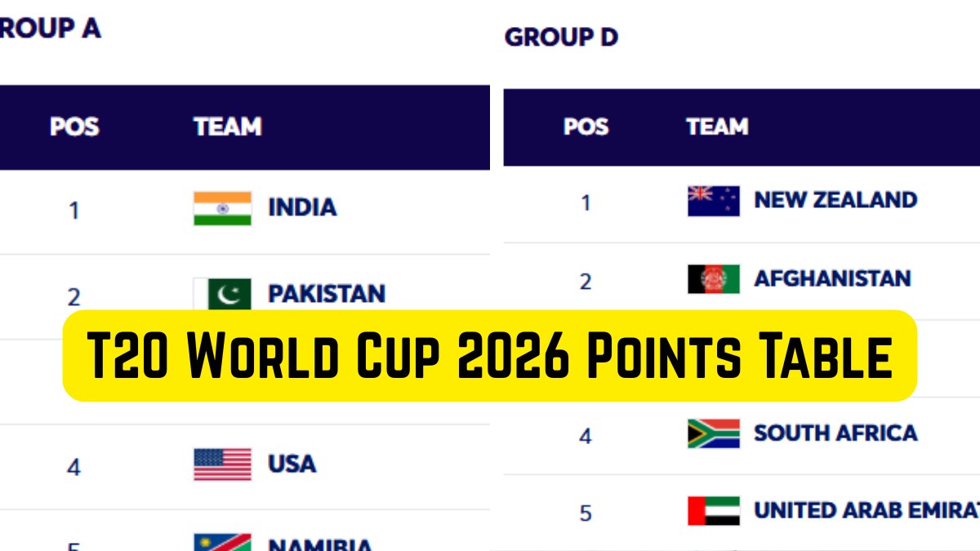The height and width of the screenshot is (551, 980).
Task: Click the United Arab Emirates flag
Action: point(713,511)
